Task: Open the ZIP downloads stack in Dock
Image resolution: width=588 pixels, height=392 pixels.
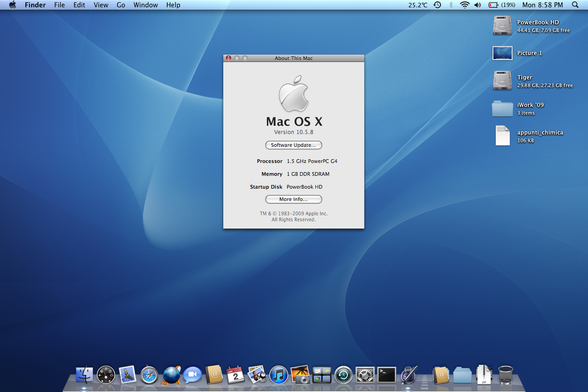Action: point(483,375)
